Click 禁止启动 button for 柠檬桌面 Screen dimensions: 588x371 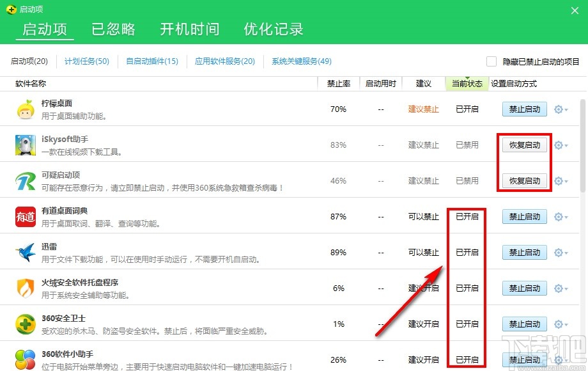[x=523, y=109]
